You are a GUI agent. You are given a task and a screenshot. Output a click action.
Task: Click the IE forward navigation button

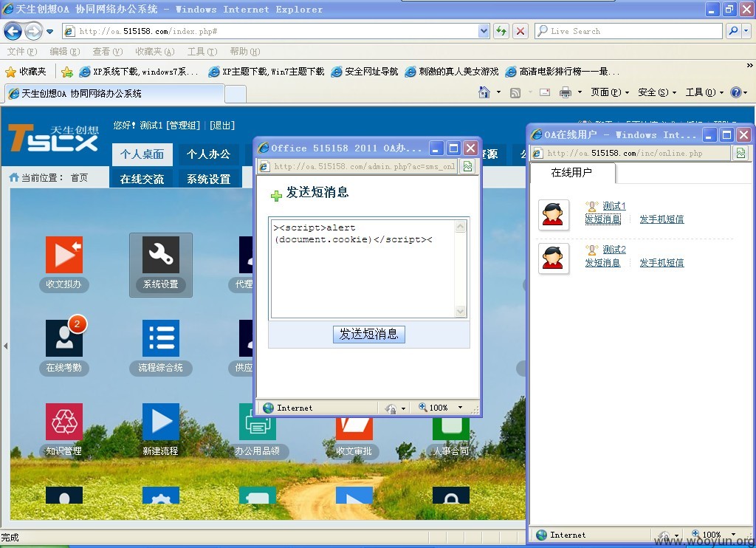[32, 31]
